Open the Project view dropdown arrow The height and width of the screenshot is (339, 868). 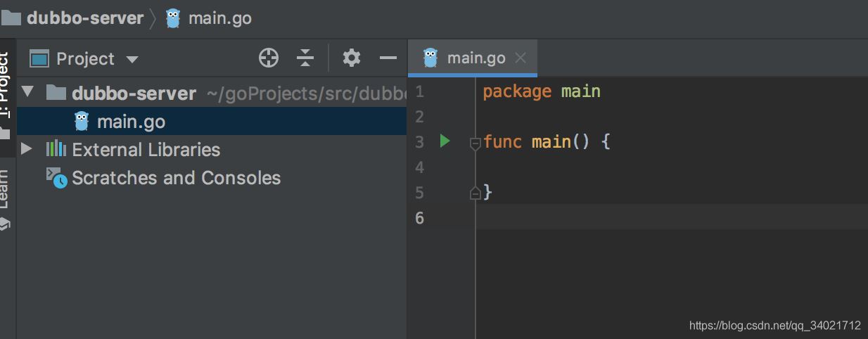click(x=132, y=60)
